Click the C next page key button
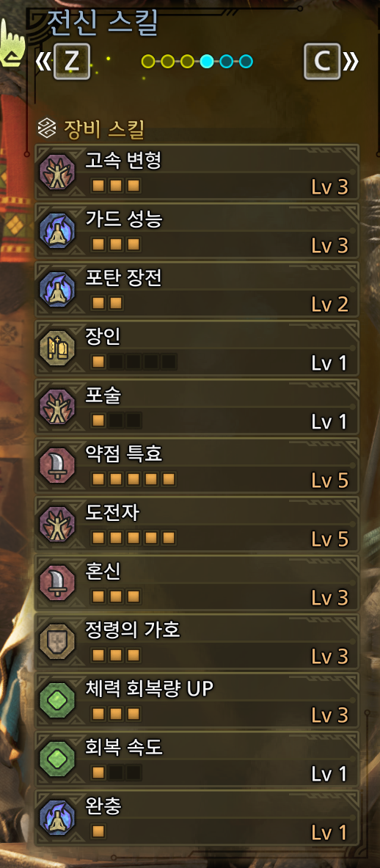 pos(322,62)
